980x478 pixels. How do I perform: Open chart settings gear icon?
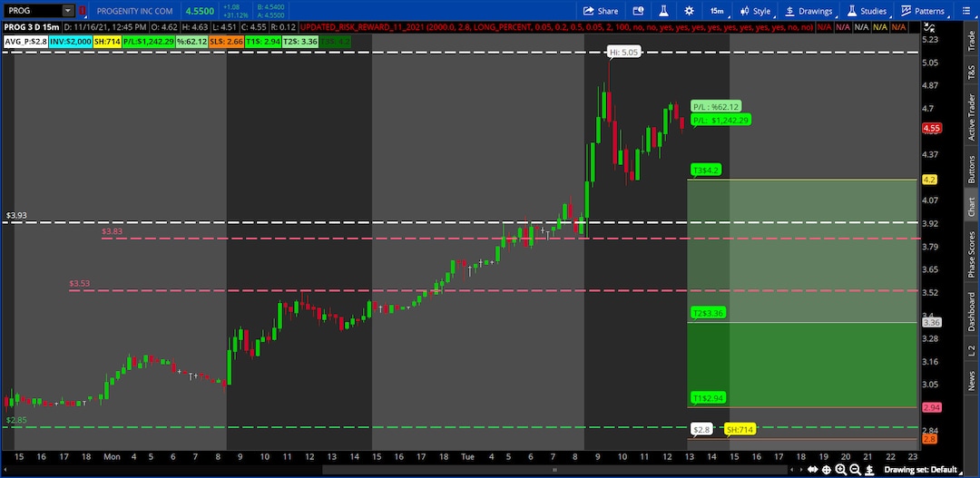pos(689,11)
